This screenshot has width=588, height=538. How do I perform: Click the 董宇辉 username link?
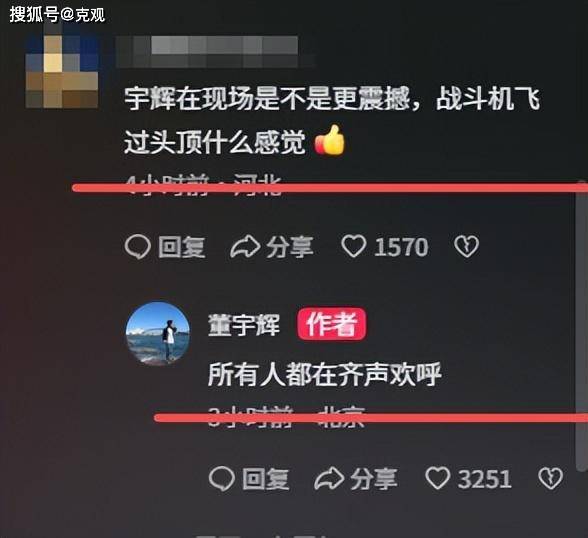(244, 324)
